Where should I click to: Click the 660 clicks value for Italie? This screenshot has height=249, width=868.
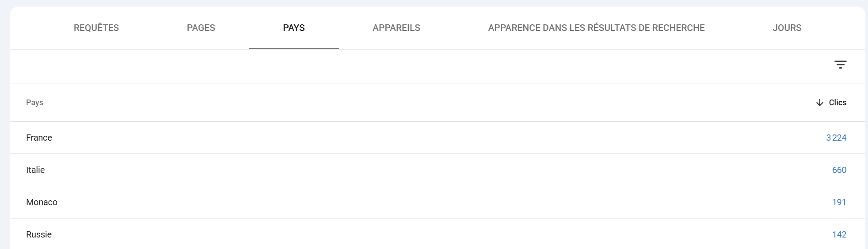tap(839, 170)
